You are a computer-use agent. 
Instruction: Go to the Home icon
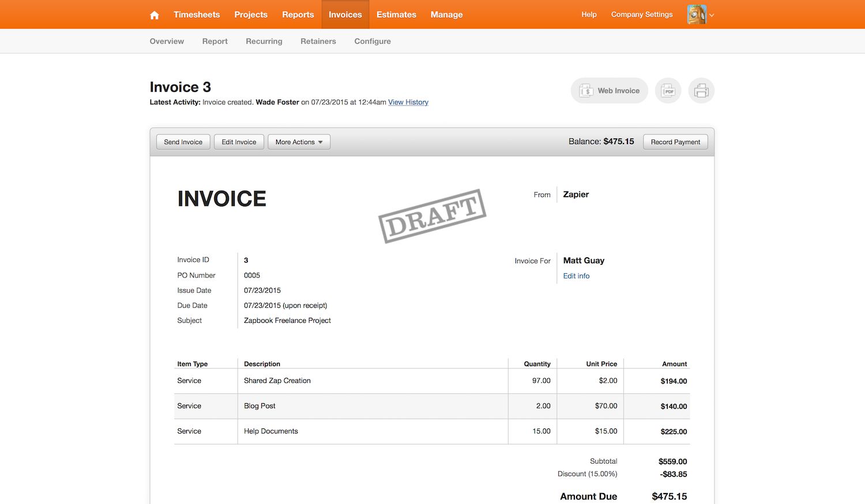(x=155, y=15)
